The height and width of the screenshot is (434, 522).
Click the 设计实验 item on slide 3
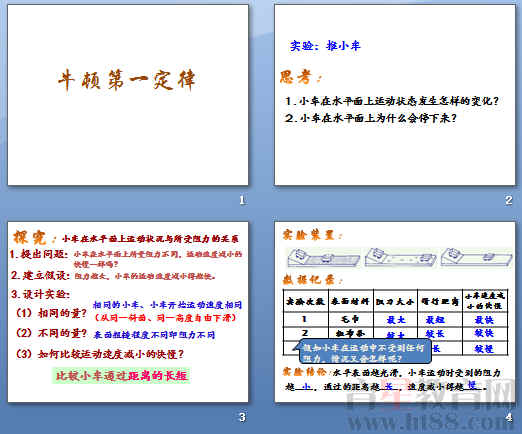(x=40, y=294)
